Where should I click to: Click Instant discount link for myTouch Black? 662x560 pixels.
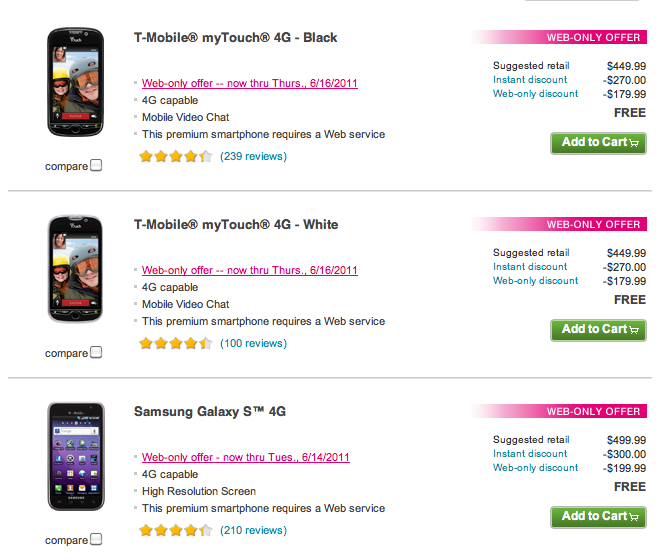(x=530, y=80)
